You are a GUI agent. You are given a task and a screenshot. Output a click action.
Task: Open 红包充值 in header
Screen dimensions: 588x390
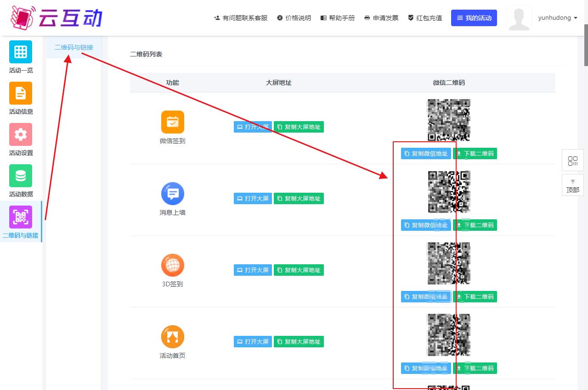[425, 18]
